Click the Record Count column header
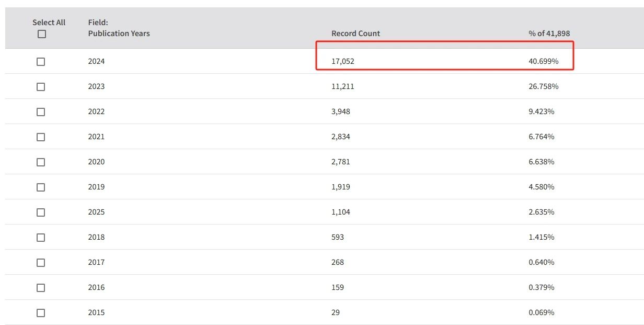 point(355,33)
